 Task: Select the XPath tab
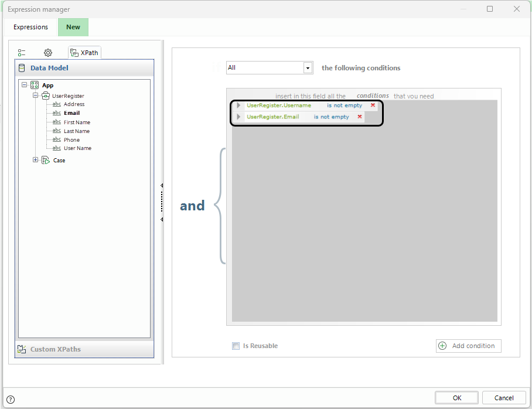(x=84, y=53)
